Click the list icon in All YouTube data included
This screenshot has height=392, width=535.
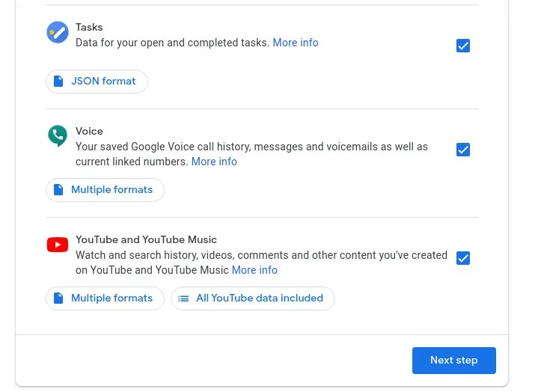(x=183, y=298)
